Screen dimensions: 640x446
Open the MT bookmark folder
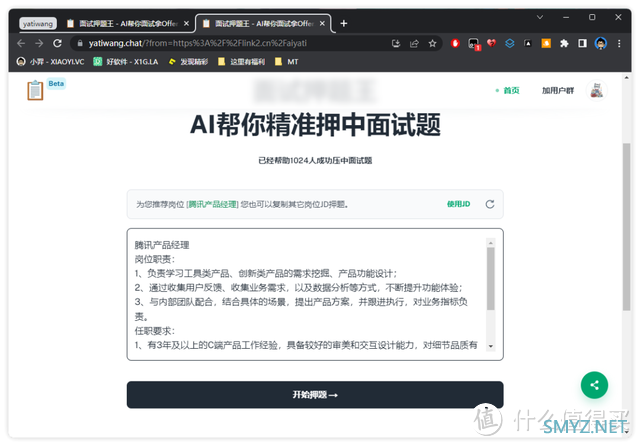click(287, 62)
